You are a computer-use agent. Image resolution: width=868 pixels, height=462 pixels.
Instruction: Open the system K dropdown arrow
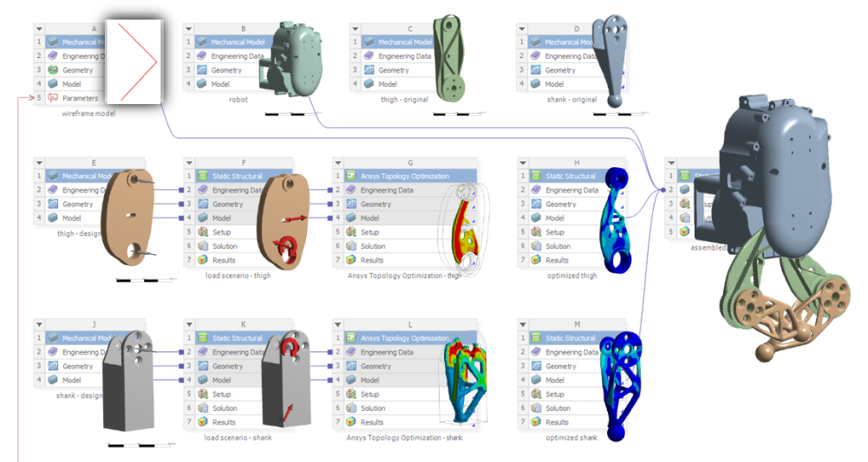pyautogui.click(x=189, y=325)
